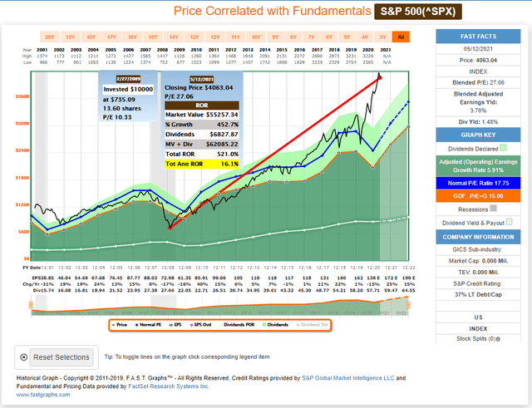The width and height of the screenshot is (532, 408).
Task: Select the All time range tab
Action: tap(402, 37)
